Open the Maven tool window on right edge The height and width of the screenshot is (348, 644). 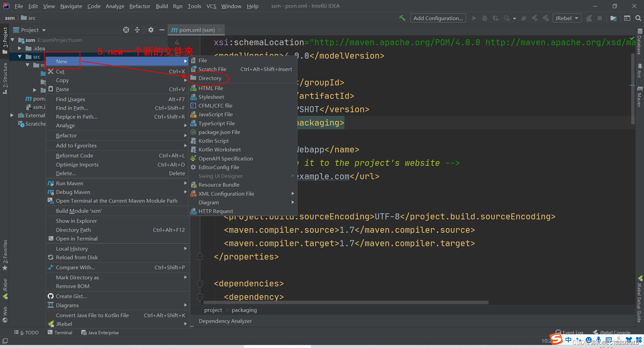[x=640, y=97]
